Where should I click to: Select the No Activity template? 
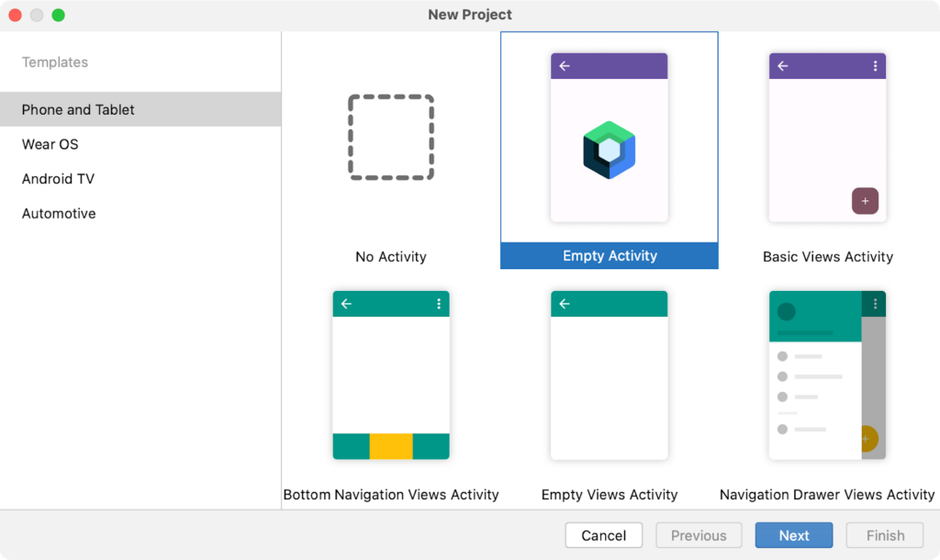point(391,138)
